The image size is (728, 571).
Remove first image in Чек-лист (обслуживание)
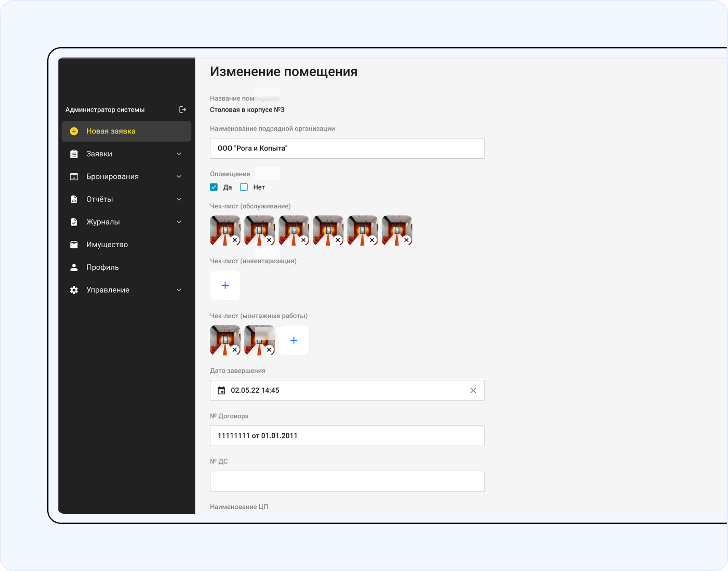point(235,240)
